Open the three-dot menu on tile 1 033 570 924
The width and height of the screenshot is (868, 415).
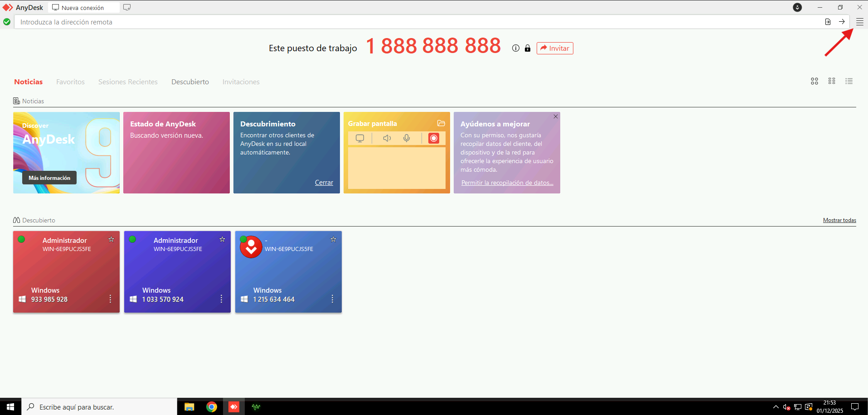(x=221, y=299)
